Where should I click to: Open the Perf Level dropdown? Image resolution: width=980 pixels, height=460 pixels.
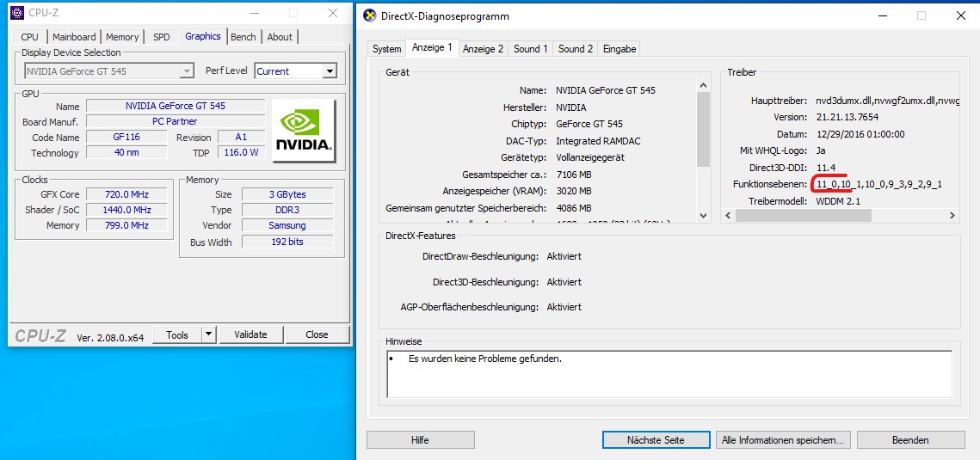[330, 71]
